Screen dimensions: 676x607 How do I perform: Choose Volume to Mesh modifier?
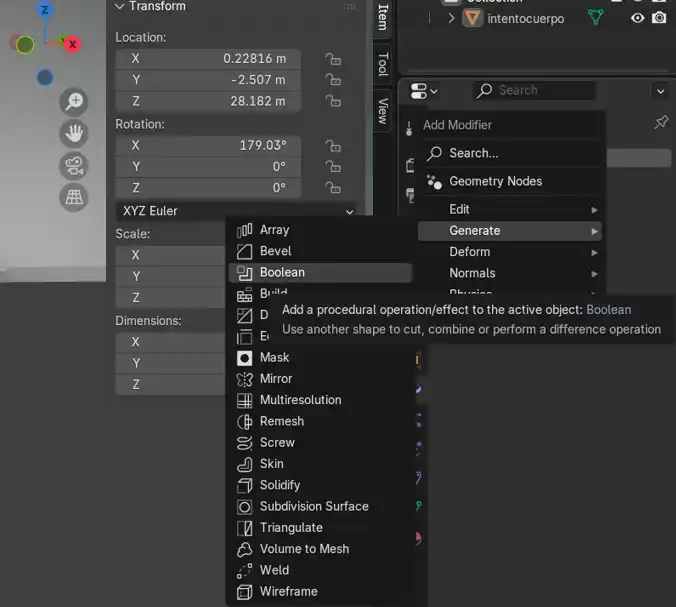click(320, 549)
